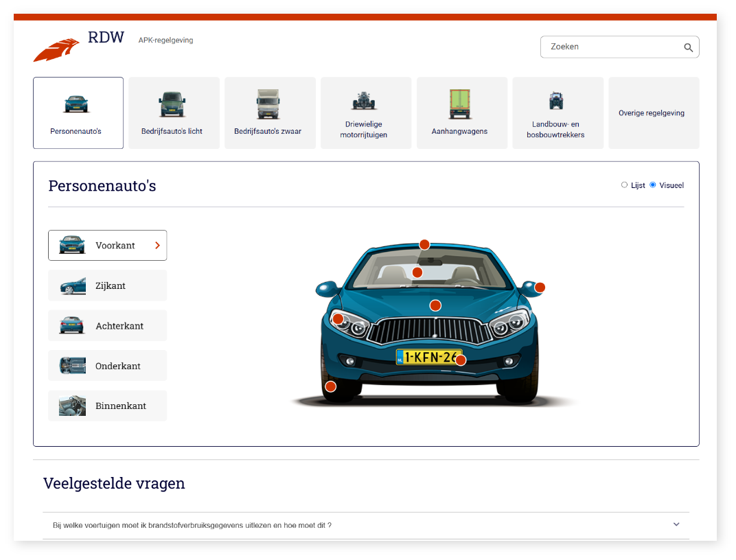
Task: Choose the Binnenkant view button
Action: (x=108, y=406)
